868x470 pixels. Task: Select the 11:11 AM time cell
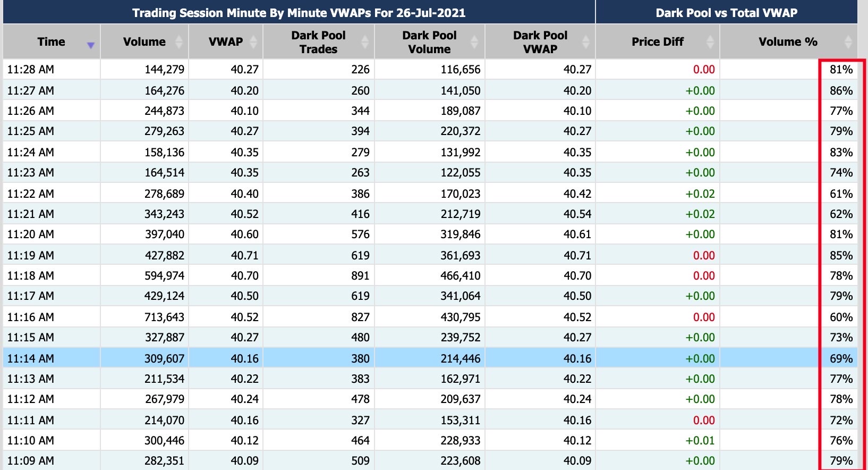52,420
